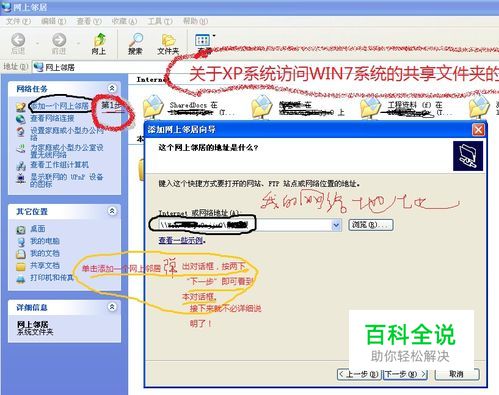Collapse the 详细信息 panel

coord(112,307)
